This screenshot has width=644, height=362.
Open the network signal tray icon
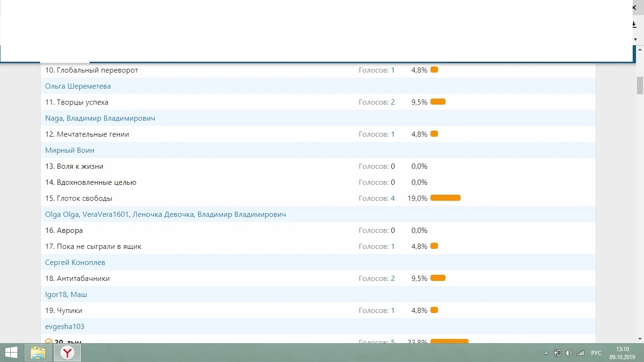click(581, 353)
